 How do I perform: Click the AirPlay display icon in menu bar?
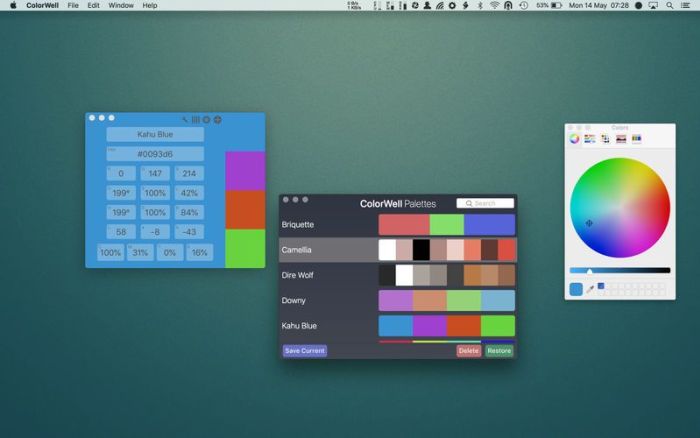point(653,5)
